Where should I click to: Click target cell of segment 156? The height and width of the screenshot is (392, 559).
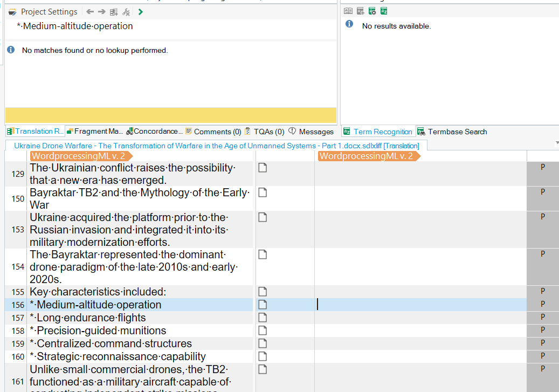click(x=420, y=305)
